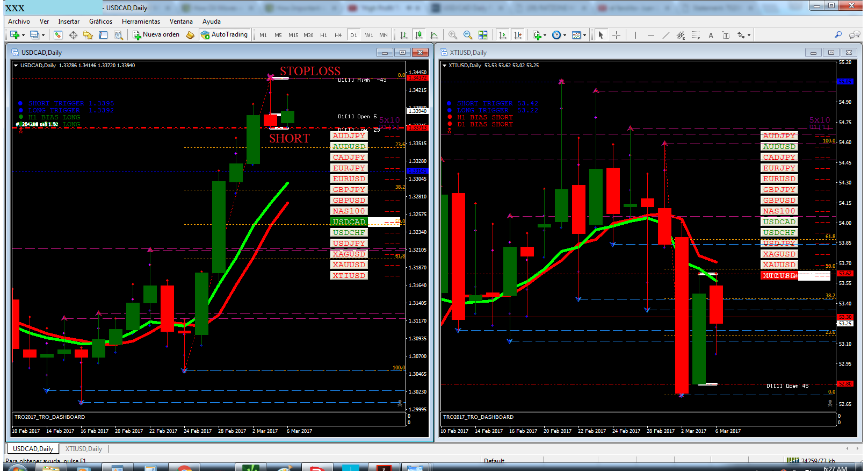868x471 pixels.
Task: Open the Profiles toolbar icon
Action: [34, 35]
